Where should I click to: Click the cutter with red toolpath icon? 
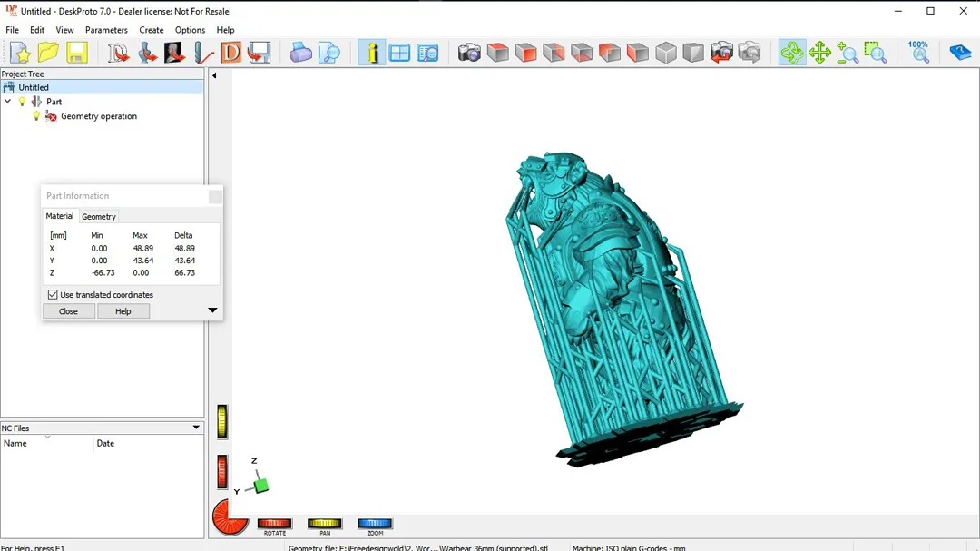click(x=203, y=53)
